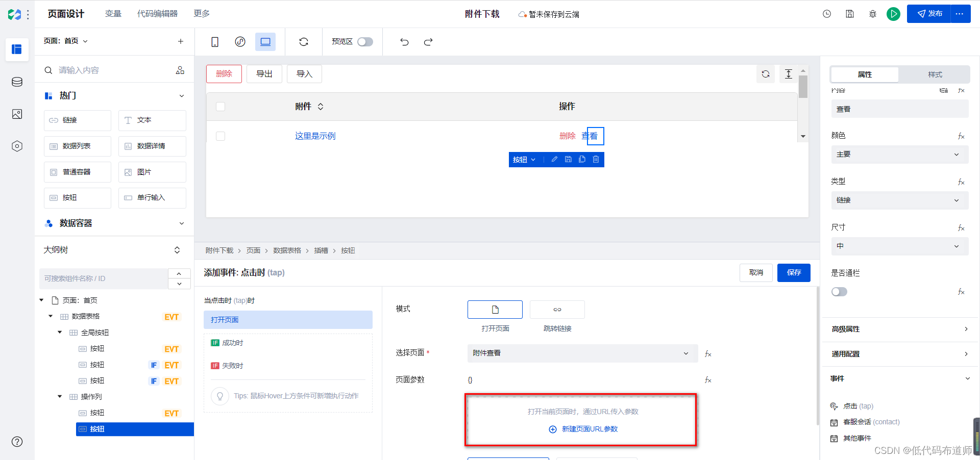
Task: Click the table row height icon
Action: [789, 74]
